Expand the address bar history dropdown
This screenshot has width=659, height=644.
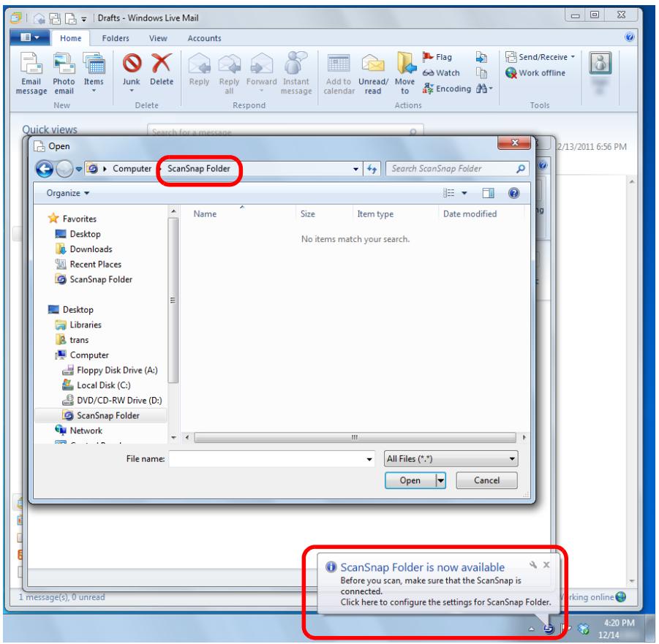[356, 169]
